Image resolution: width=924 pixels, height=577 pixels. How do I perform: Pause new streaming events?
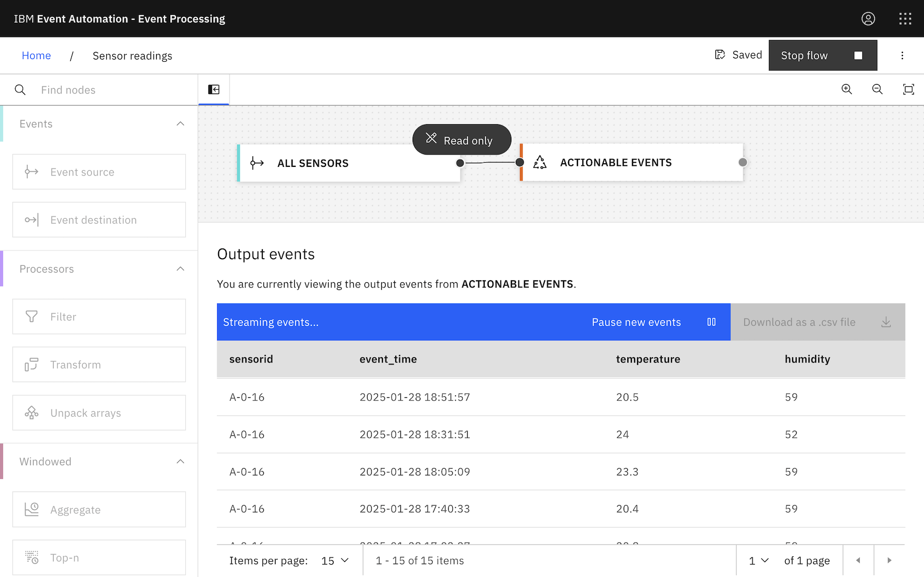[653, 322]
